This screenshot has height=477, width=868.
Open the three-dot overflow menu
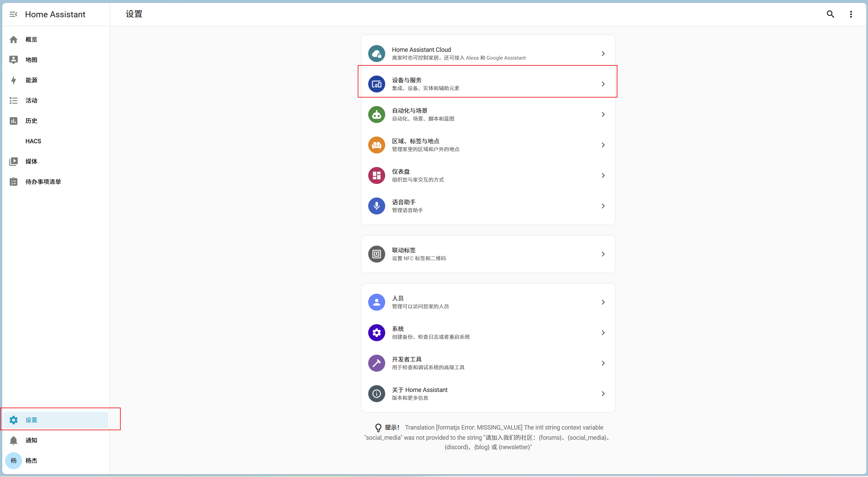851,14
